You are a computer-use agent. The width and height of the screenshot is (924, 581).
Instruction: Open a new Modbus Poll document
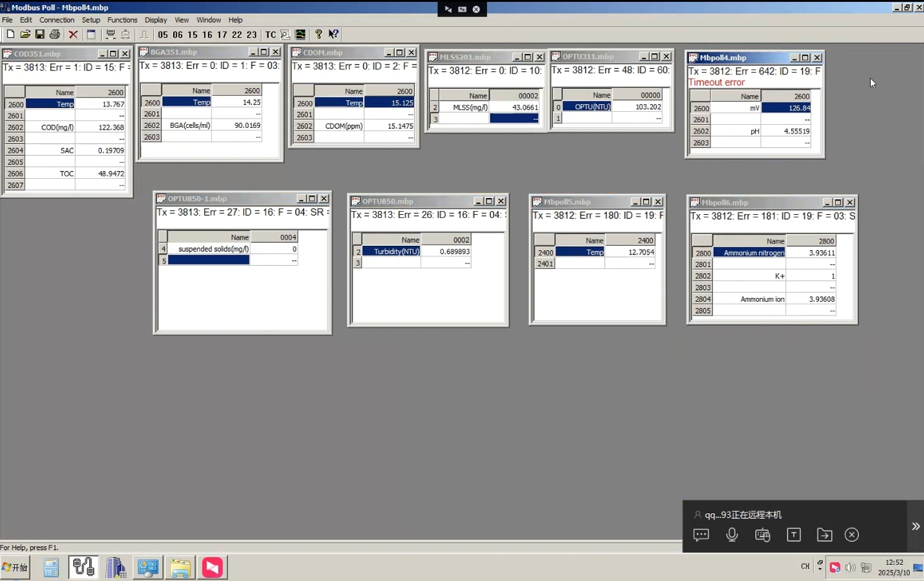coord(10,34)
